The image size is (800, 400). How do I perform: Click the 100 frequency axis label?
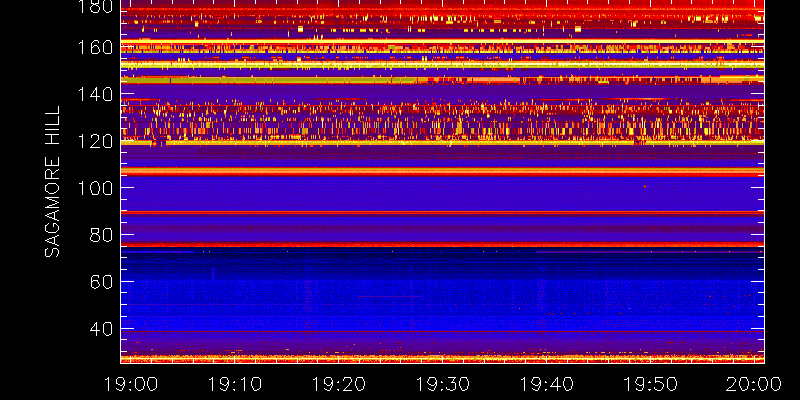pyautogui.click(x=95, y=188)
